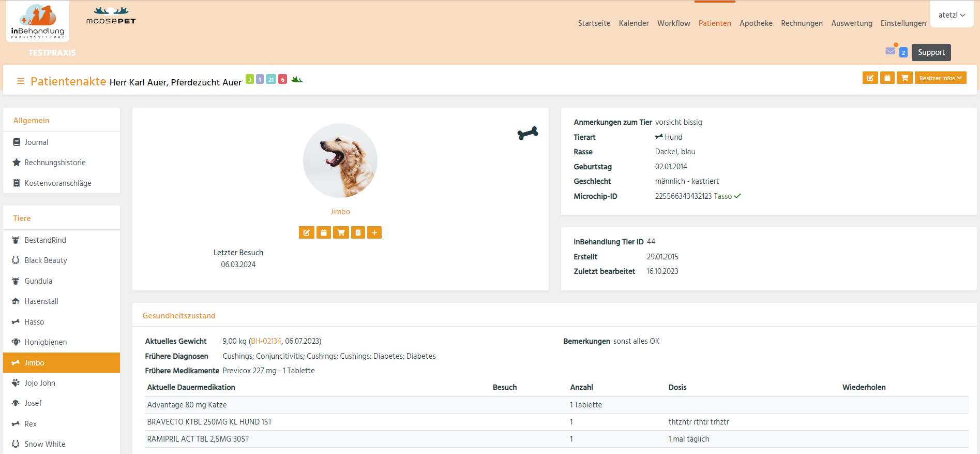Image resolution: width=980 pixels, height=454 pixels.
Task: Select Honigbienen in Tiere list
Action: click(x=62, y=342)
